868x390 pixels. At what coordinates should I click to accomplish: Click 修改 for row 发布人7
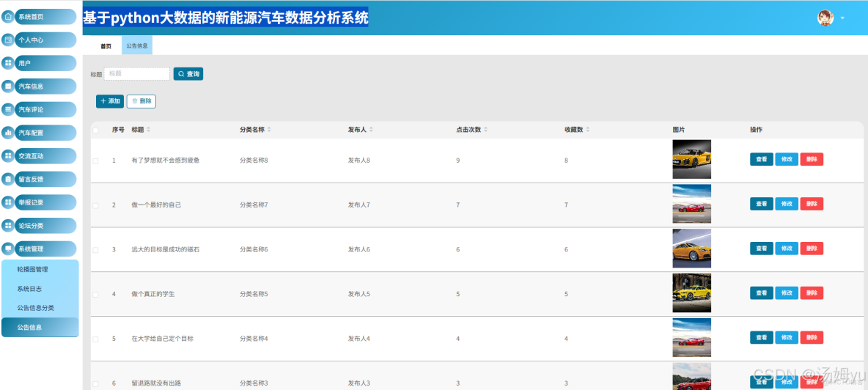pyautogui.click(x=787, y=204)
